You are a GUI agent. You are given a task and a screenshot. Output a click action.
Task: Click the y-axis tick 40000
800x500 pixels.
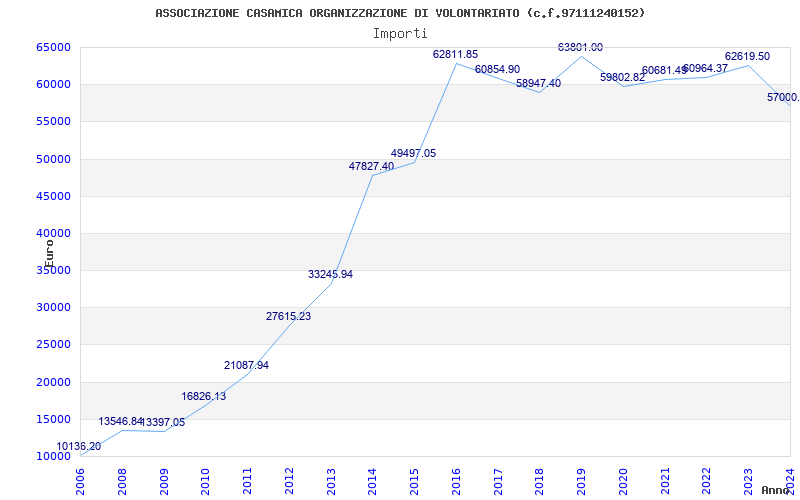click(x=53, y=233)
